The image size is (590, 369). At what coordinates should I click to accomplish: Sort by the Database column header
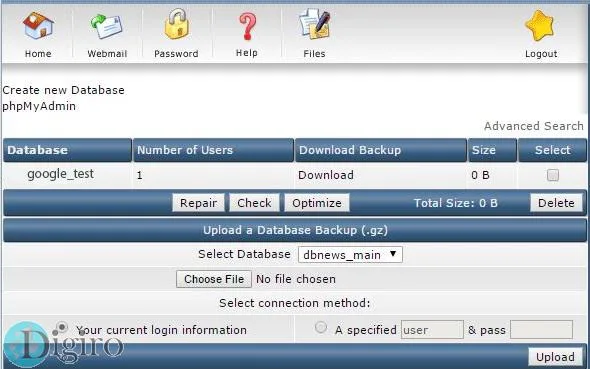(x=68, y=150)
